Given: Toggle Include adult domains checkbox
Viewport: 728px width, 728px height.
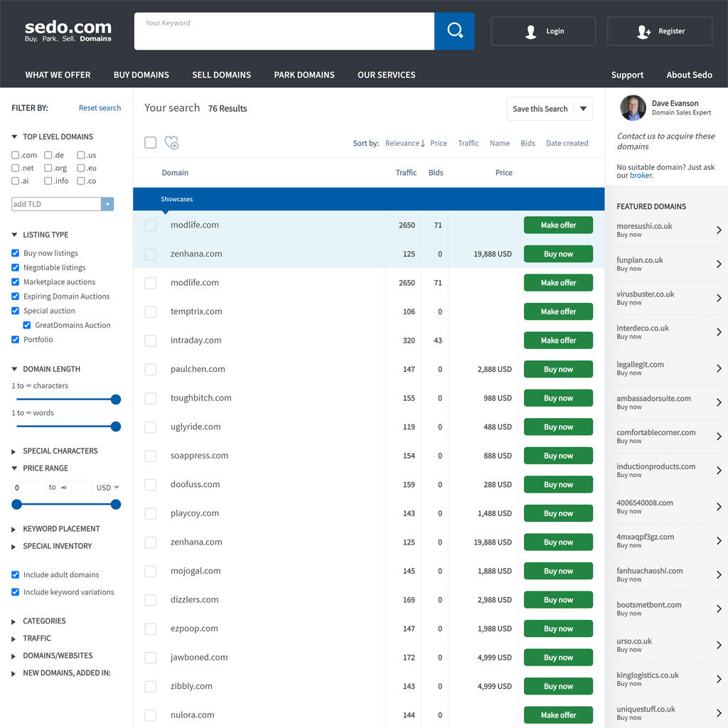Looking at the screenshot, I should 16,574.
